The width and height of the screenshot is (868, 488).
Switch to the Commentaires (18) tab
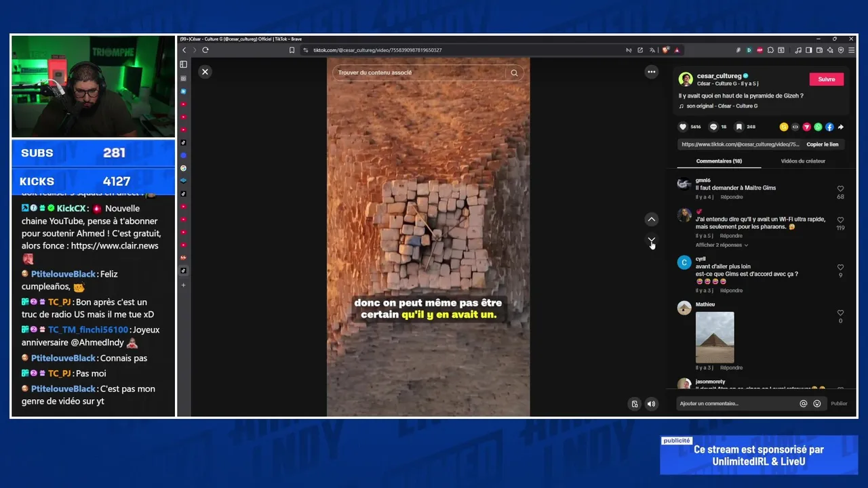(719, 161)
